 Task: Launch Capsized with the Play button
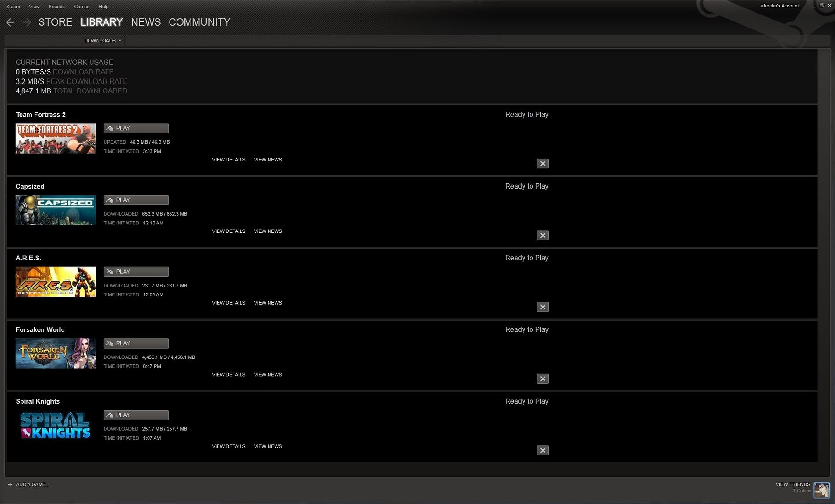136,200
